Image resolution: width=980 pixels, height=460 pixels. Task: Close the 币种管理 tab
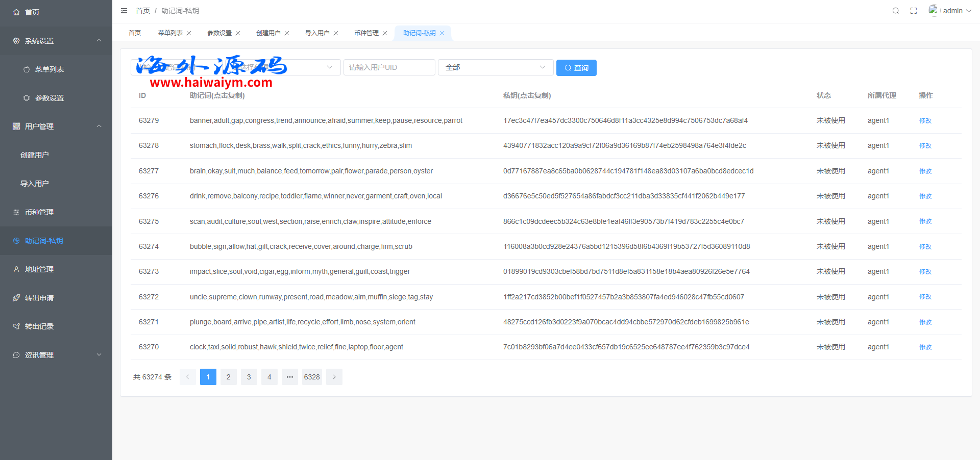pyautogui.click(x=385, y=33)
